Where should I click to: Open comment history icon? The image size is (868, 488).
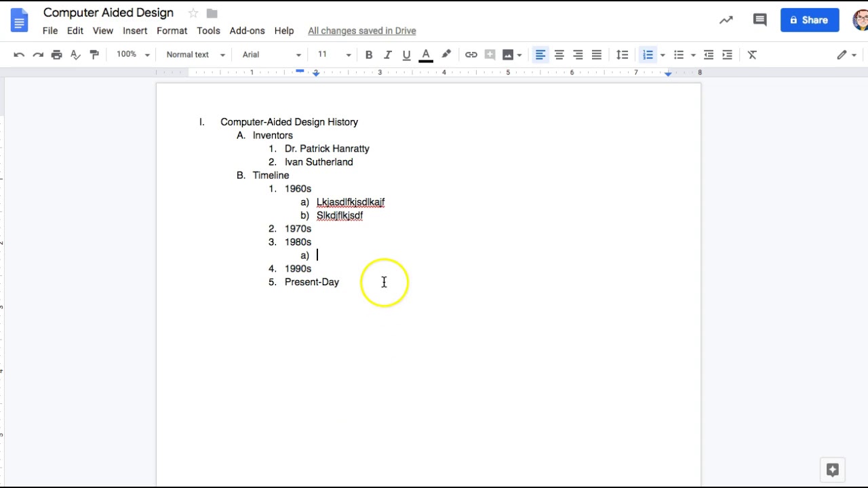click(x=760, y=20)
